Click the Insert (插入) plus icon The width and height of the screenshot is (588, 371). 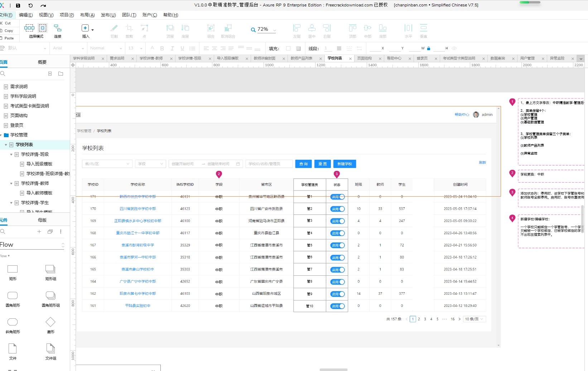[85, 28]
